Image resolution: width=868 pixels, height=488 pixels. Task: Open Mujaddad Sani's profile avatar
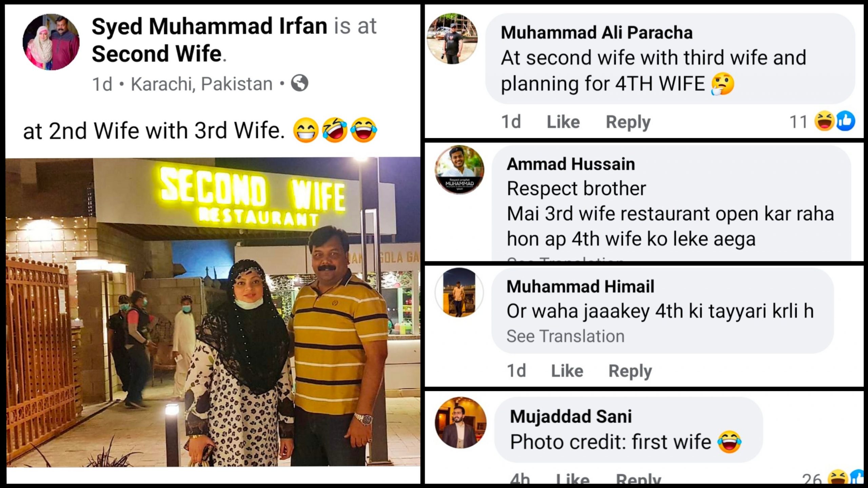tap(461, 423)
